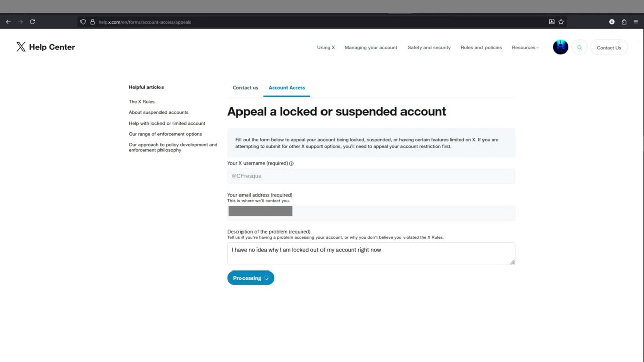Open Help with locked or limited account
This screenshot has width=644, height=362.
tap(167, 123)
